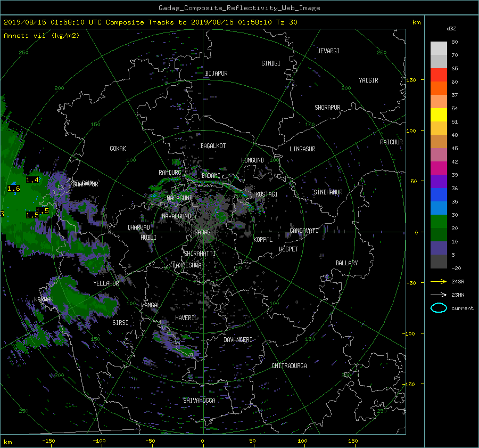Pick the blue 35-36 dBZ swatch

pyautogui.click(x=439, y=194)
